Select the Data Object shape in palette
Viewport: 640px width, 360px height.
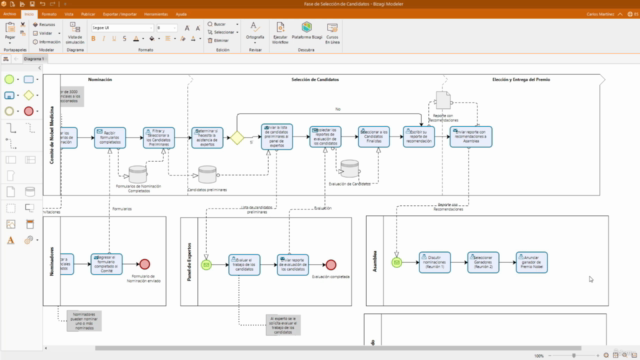[x=11, y=191]
